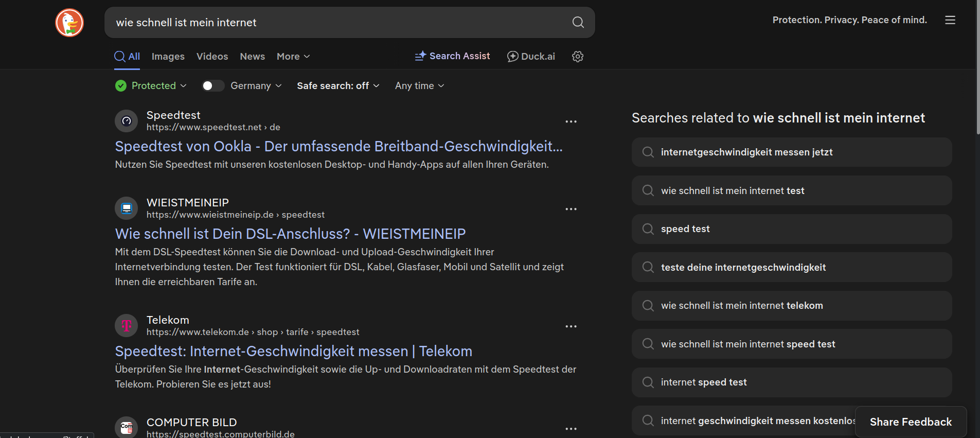Click the Speedtest site favicon

[127, 121]
